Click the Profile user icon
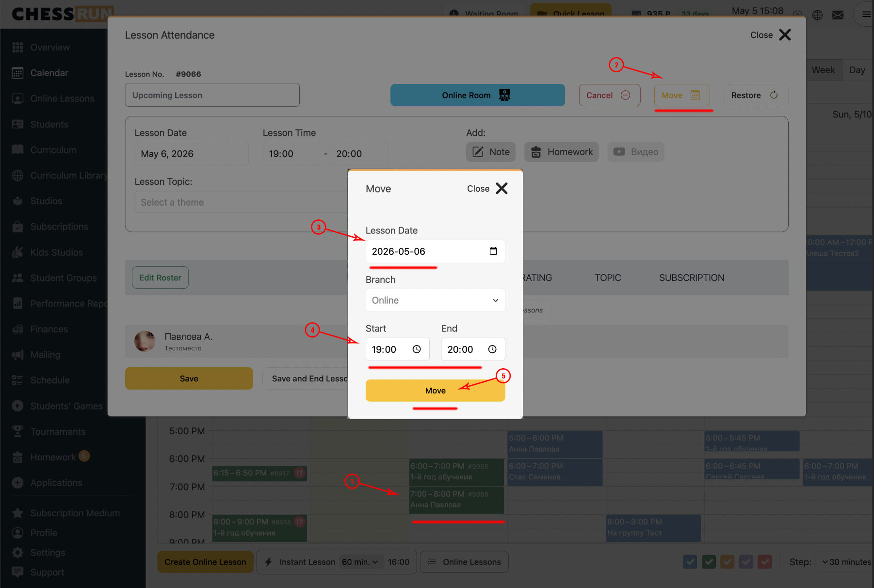The image size is (874, 588). 17,533
